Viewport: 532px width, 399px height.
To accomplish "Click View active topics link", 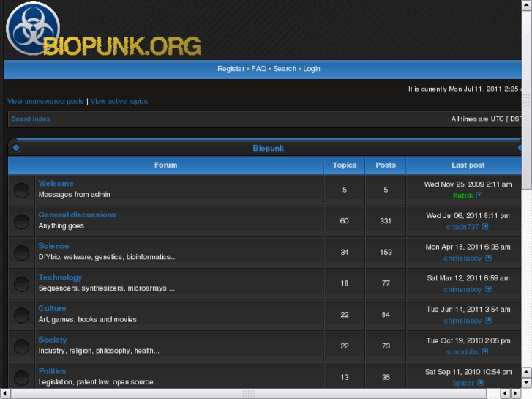I will 119,101.
